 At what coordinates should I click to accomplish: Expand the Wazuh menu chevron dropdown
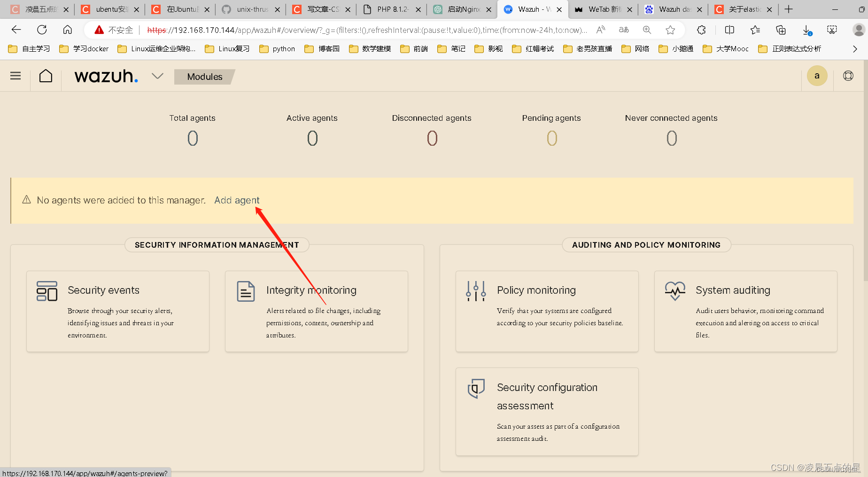pos(157,76)
